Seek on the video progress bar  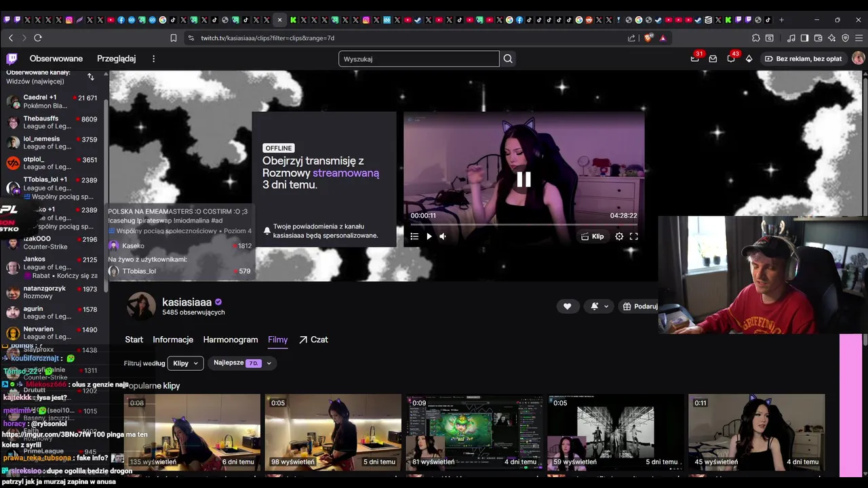pyautogui.click(x=524, y=224)
